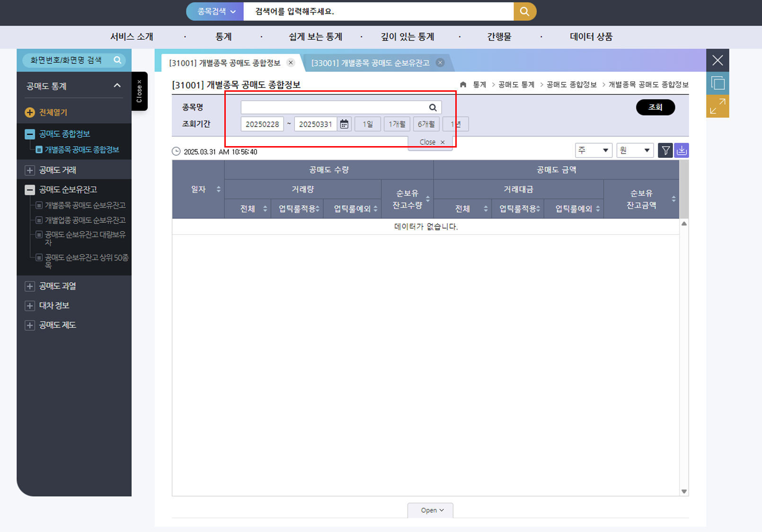Open the 간행물 menu
Screen dimensions: 762x532
click(x=499, y=36)
